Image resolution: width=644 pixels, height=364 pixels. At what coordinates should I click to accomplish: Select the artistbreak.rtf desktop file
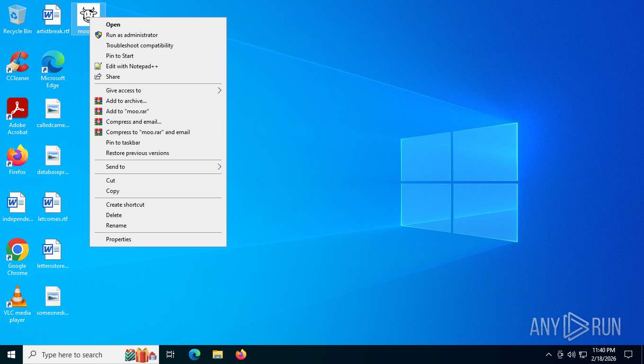53,20
